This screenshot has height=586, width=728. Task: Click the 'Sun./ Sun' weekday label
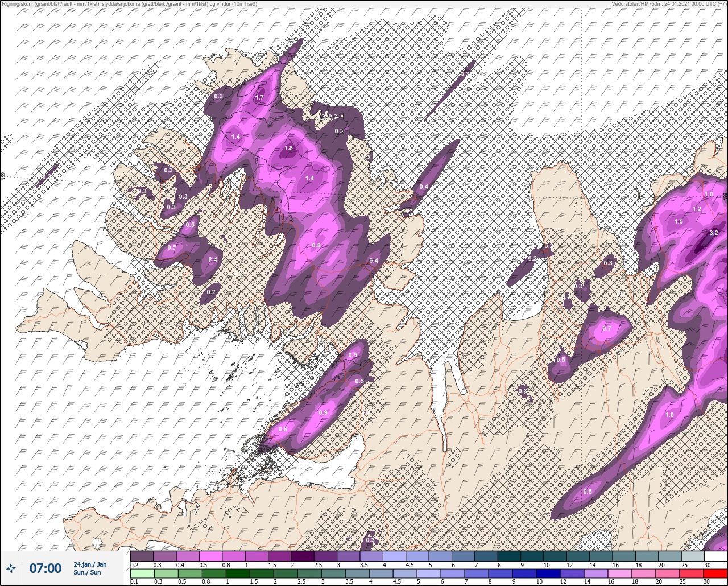pos(87,572)
